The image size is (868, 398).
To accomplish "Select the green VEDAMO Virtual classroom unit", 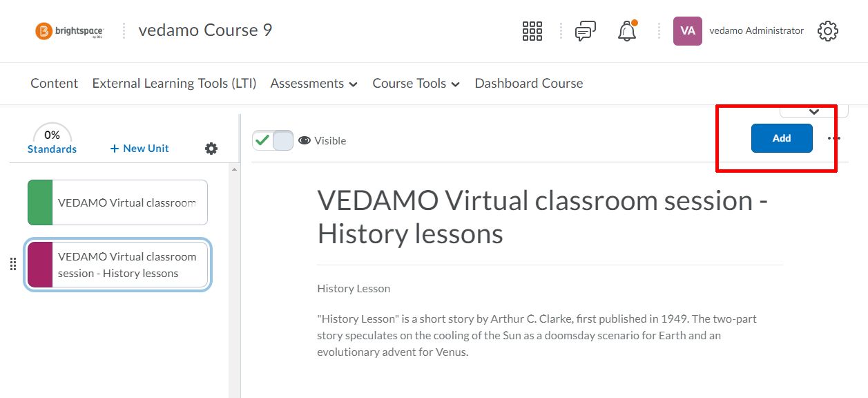I will 117,202.
